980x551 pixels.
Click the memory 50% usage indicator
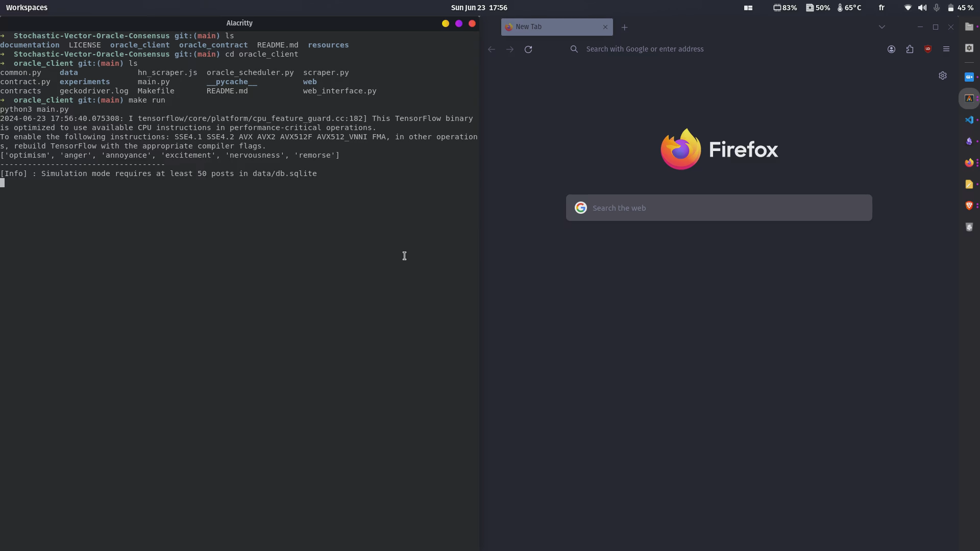818,8
